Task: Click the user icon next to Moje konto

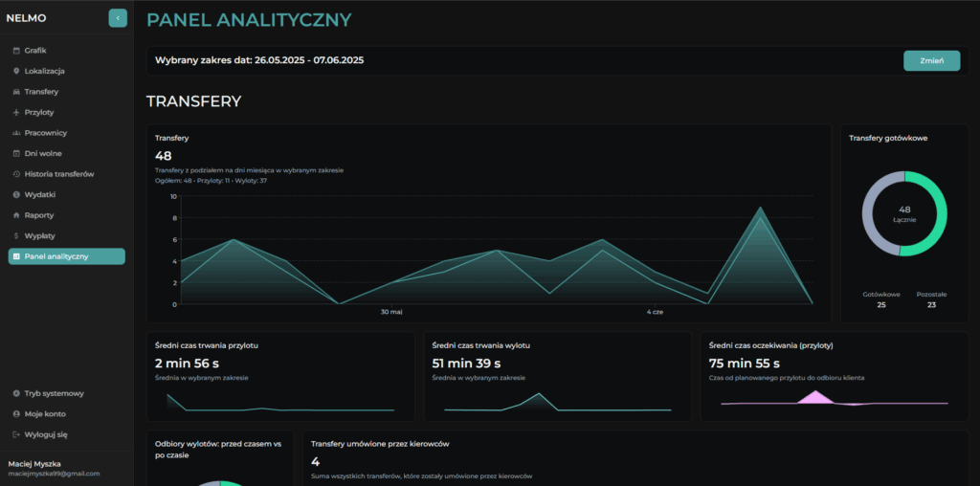Action: (x=16, y=413)
